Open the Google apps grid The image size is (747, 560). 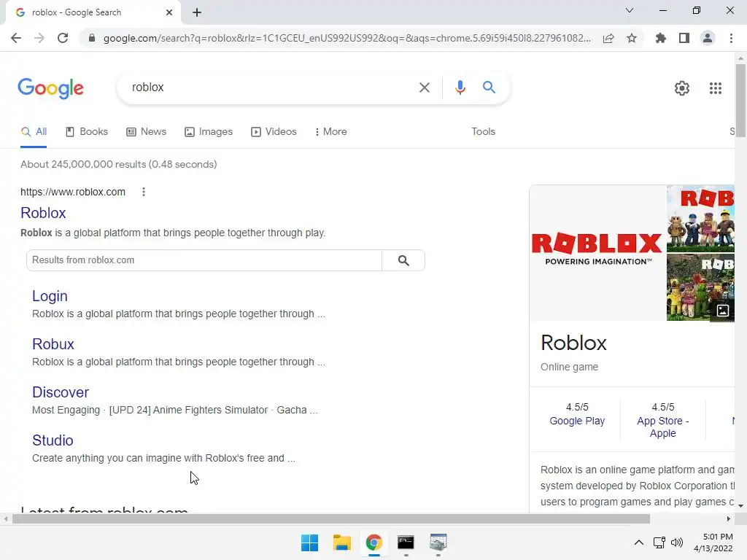(715, 88)
